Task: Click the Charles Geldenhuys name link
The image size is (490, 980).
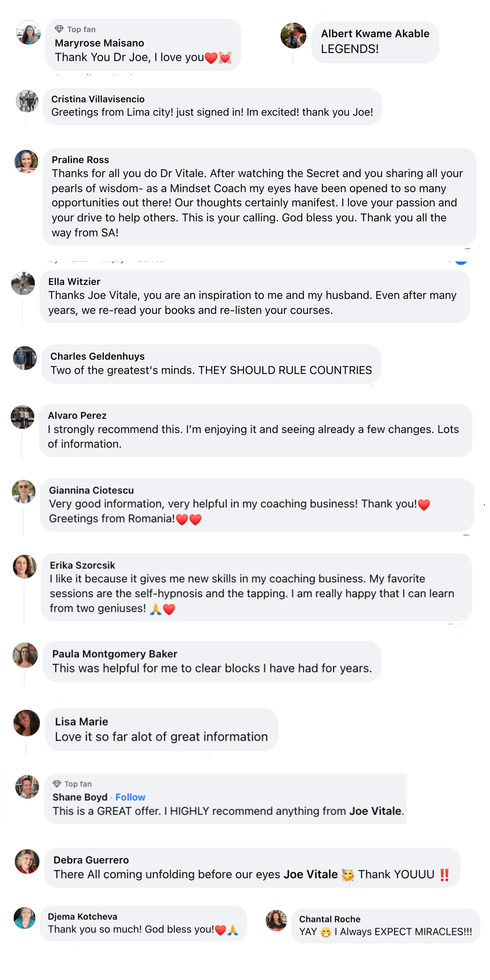Action: coord(98,356)
